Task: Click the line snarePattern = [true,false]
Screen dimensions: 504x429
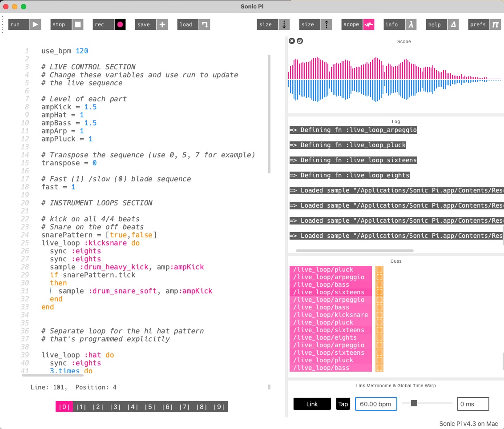Action: click(x=99, y=235)
